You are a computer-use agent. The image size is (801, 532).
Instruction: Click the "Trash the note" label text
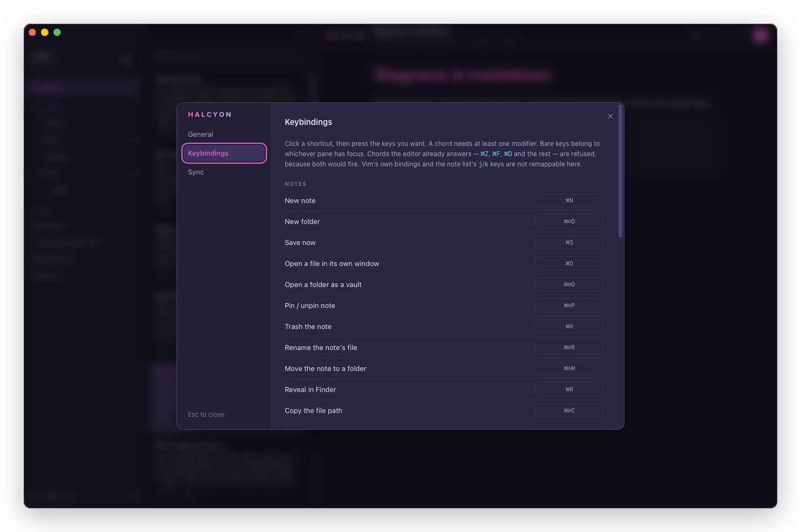click(x=308, y=327)
